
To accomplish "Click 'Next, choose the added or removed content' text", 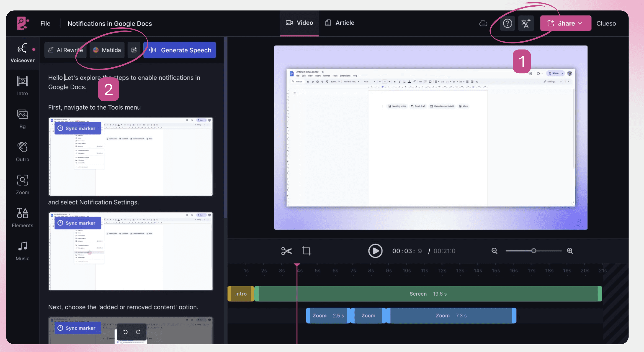I will 123,307.
